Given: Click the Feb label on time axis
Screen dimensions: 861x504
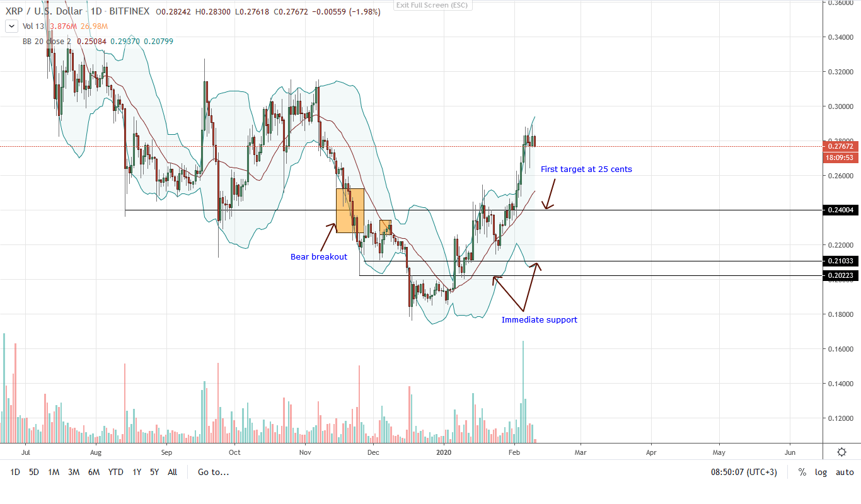Looking at the screenshot, I should tap(514, 452).
